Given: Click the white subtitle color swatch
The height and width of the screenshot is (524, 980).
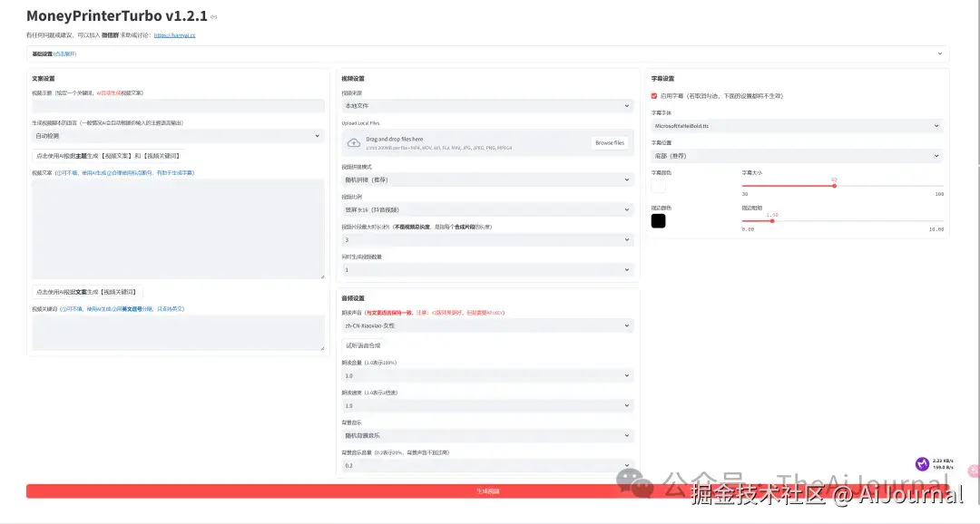Looking at the screenshot, I should (x=658, y=186).
